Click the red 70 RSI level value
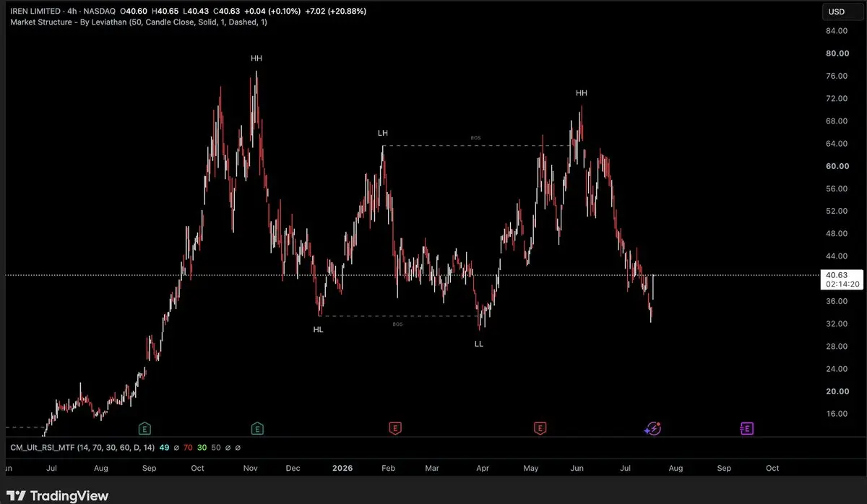 point(188,448)
